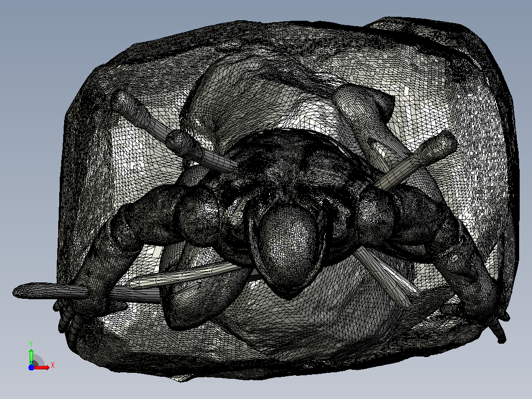Pick the blue Z axis dot on triad
The height and width of the screenshot is (399, 532).
pyautogui.click(x=31, y=367)
